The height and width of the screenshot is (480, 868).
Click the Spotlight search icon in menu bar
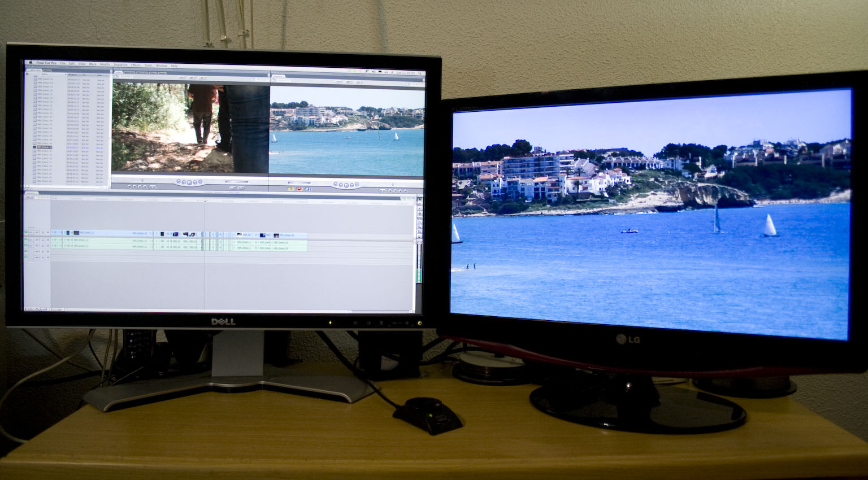coord(420,72)
